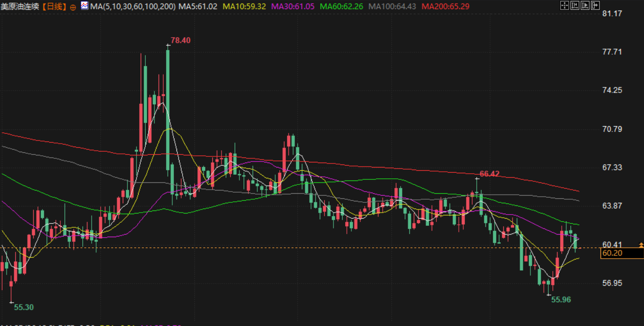Viewport: 644px width, 326px height.
Task: Click the orange arrow marker beside 60.20
Action: pyautogui.click(x=641, y=246)
